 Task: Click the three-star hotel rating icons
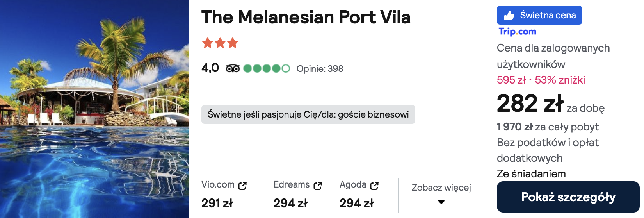click(220, 43)
